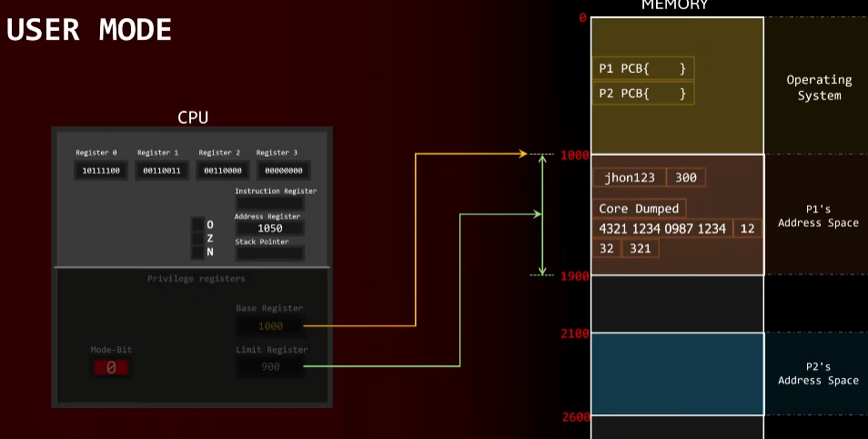Click the Mode-Bit label
This screenshot has width=868, height=439.
click(x=111, y=350)
